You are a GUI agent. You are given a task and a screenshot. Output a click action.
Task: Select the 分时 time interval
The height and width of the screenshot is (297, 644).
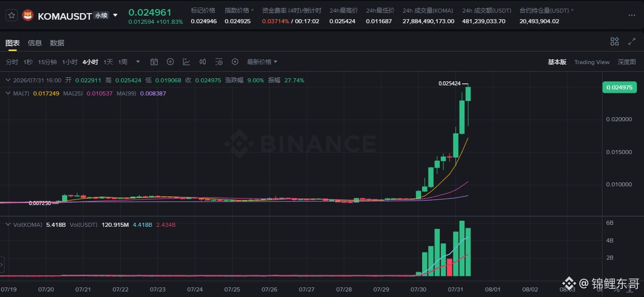[12, 62]
